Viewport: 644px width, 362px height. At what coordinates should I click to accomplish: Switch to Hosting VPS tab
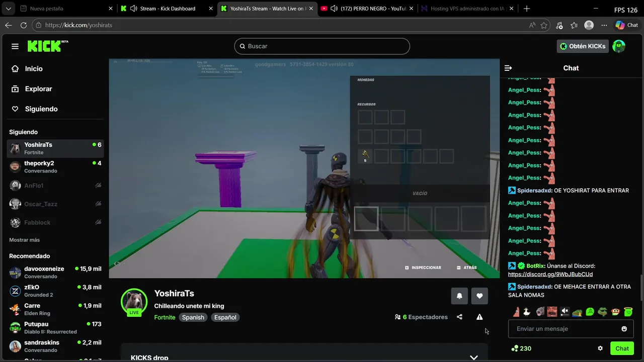coord(468,9)
